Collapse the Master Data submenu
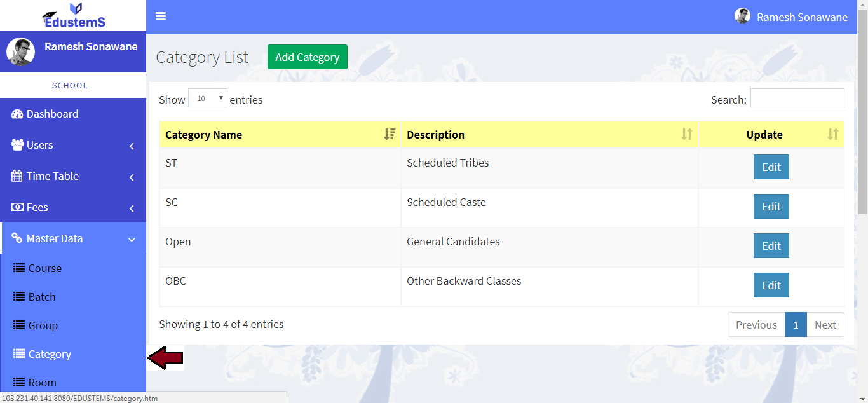 [132, 240]
